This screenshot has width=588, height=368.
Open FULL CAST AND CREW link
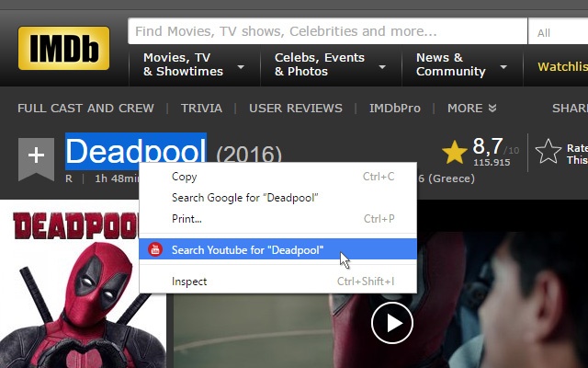[85, 109]
